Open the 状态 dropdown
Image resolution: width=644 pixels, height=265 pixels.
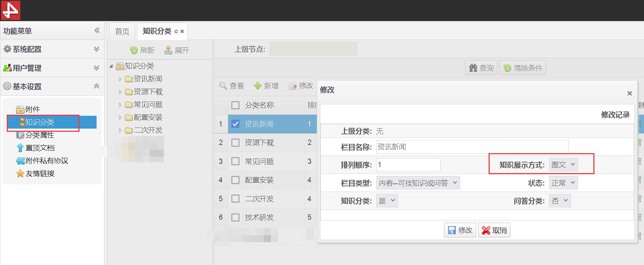(563, 183)
